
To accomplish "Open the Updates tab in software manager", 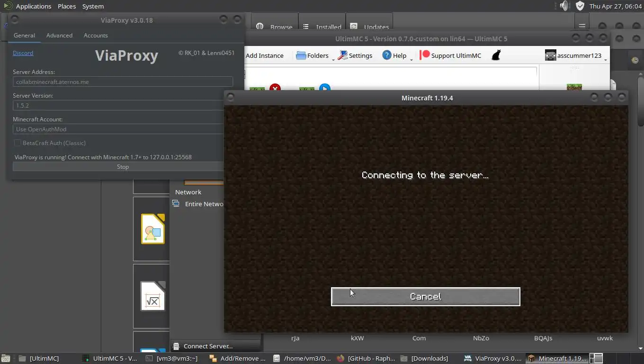I will (370, 27).
